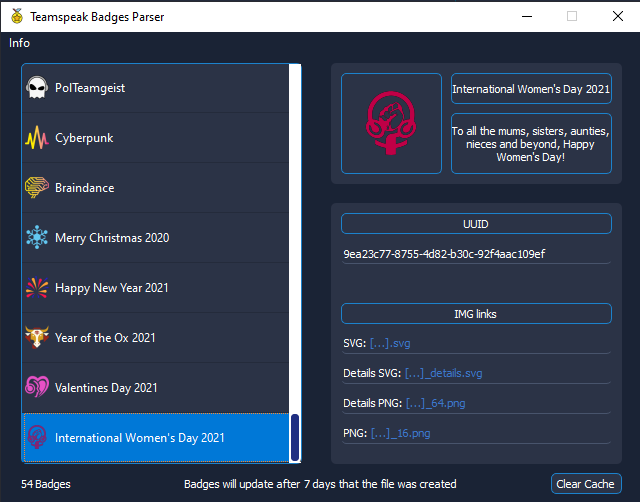Click the PolTeamgeist skull badge icon
The image size is (640, 502).
[x=37, y=87]
